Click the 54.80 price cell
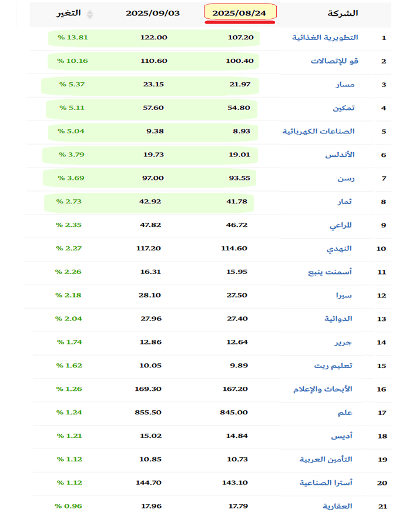Image resolution: width=416 pixels, height=532 pixels. pyautogui.click(x=239, y=108)
